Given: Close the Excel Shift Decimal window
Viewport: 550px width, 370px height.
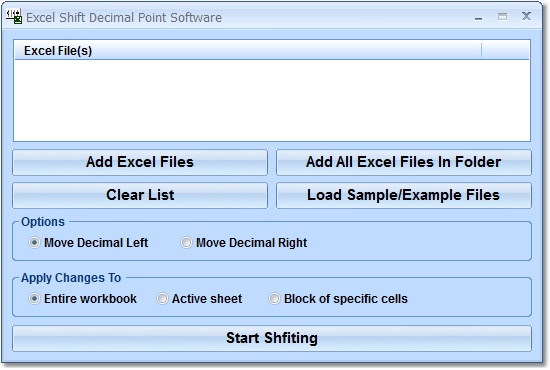Looking at the screenshot, I should pos(526,16).
